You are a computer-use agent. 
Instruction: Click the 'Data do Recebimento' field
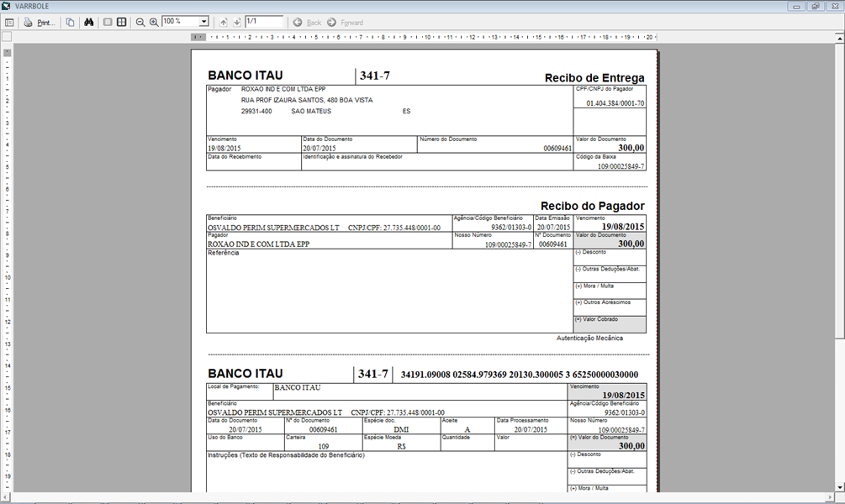pos(254,161)
